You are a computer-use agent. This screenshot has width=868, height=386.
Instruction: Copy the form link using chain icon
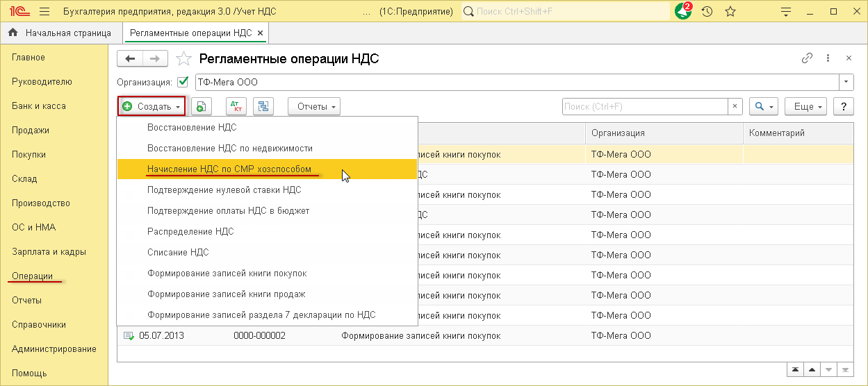click(x=807, y=58)
